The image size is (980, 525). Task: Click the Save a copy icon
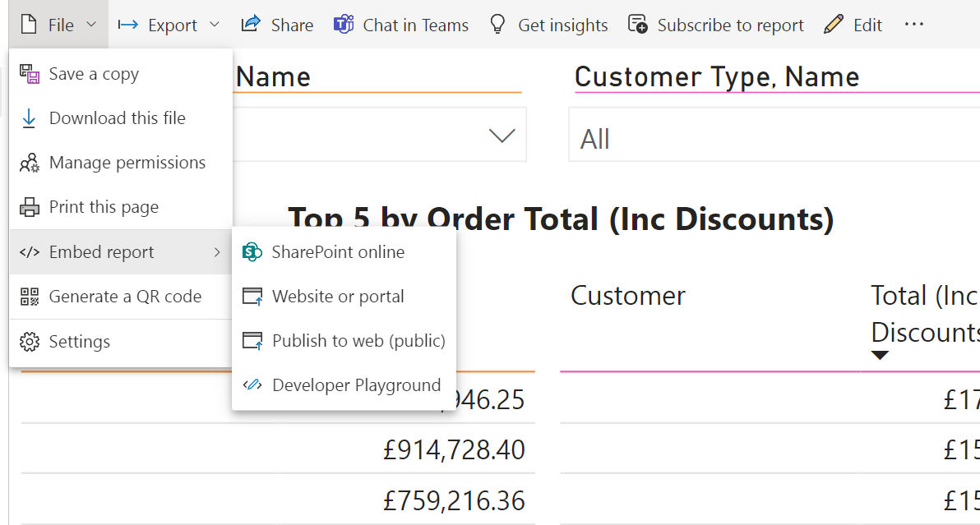pos(30,74)
